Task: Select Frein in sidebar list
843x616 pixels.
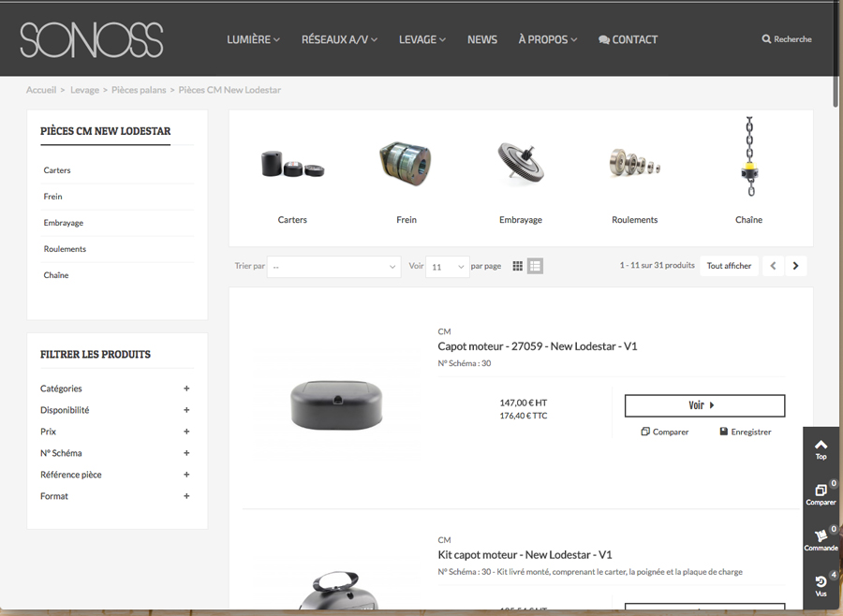Action: pos(52,197)
